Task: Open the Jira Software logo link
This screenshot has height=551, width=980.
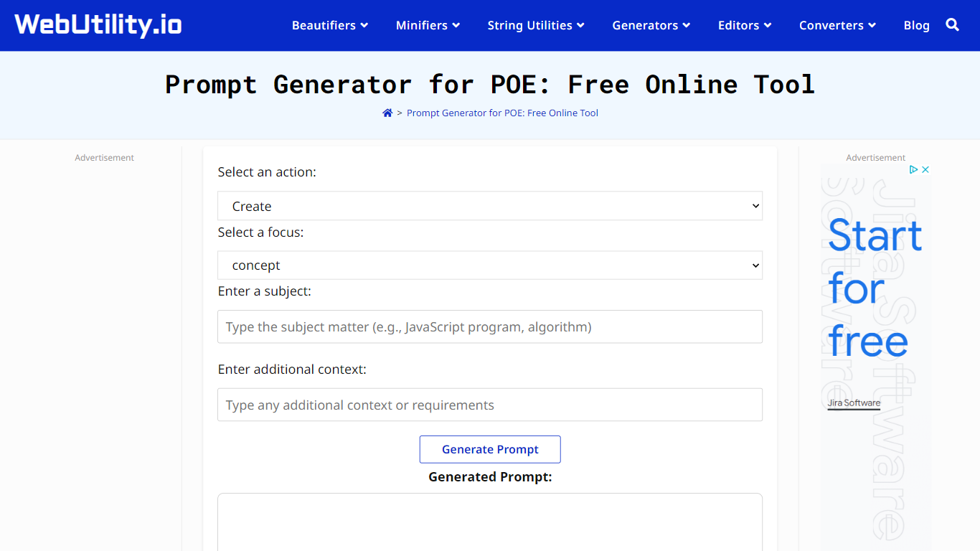Action: tap(854, 403)
